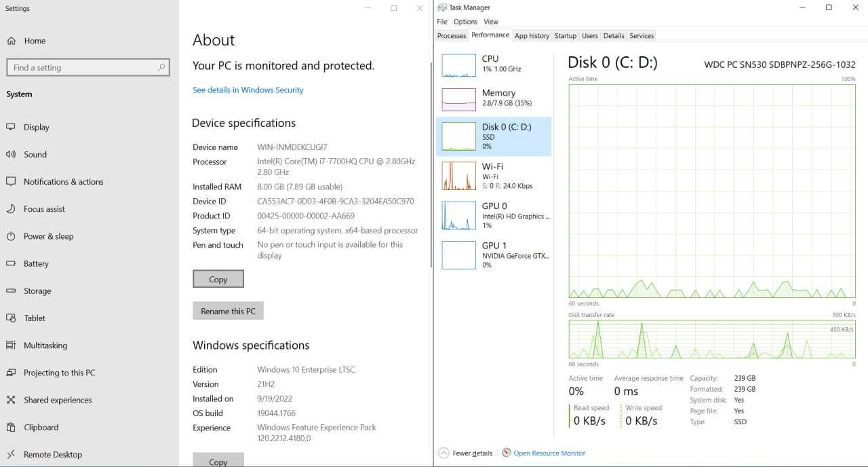The image size is (868, 467).
Task: Click the Installed RAM value 8.00 GB
Action: pyautogui.click(x=300, y=187)
